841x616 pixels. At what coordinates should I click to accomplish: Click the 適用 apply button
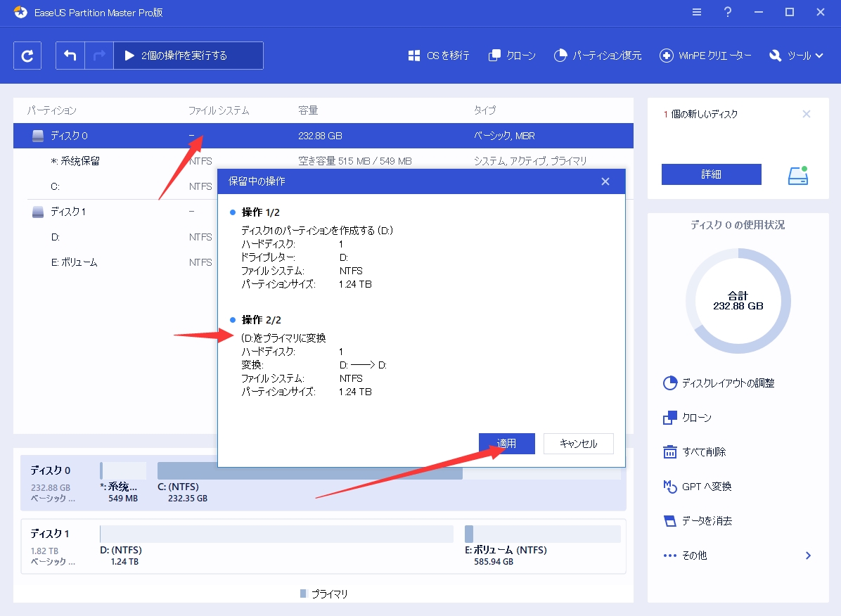point(507,443)
